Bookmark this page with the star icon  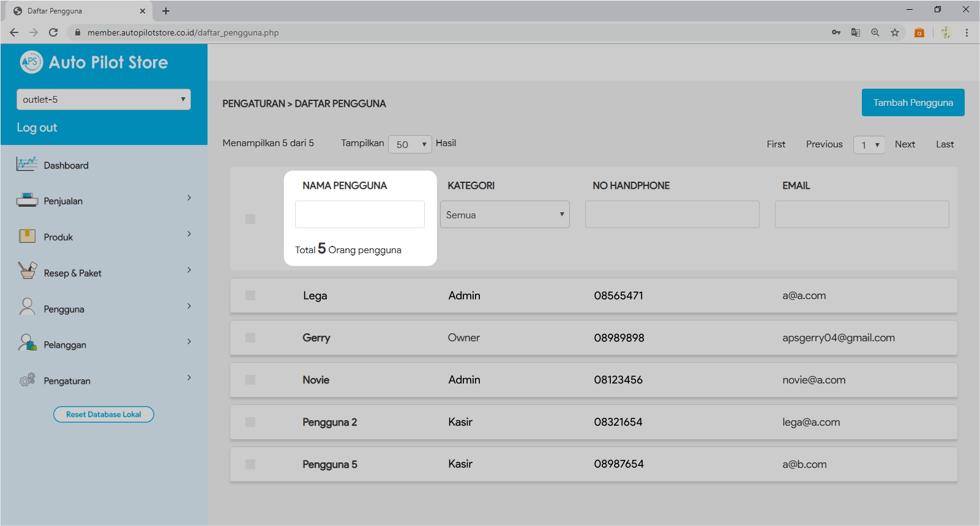895,32
